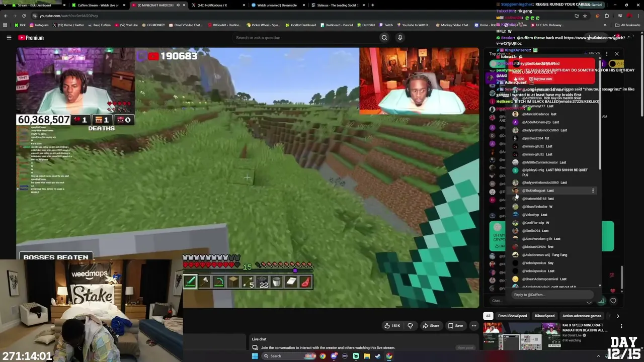Switch to Watch unnamed Streamable tab
This screenshot has height=362, width=644.
(278, 5)
